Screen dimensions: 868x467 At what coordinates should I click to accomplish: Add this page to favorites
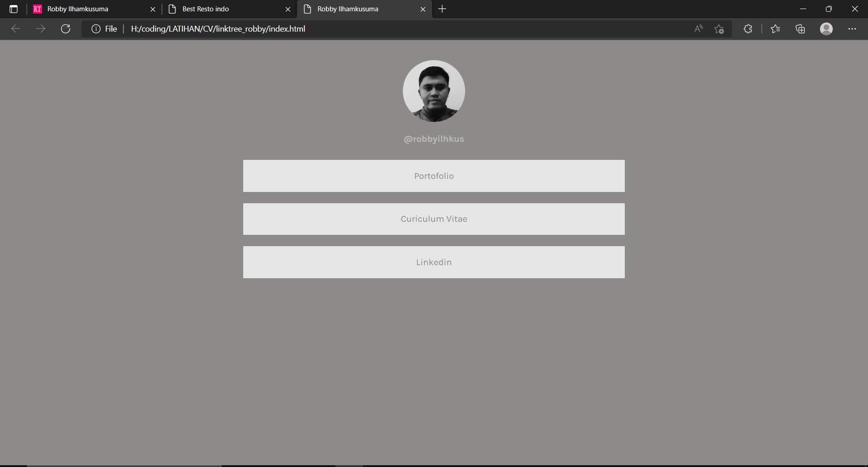point(719,29)
